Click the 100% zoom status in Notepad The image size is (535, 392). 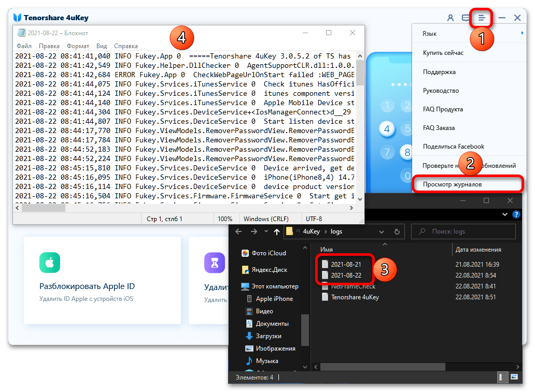(225, 219)
